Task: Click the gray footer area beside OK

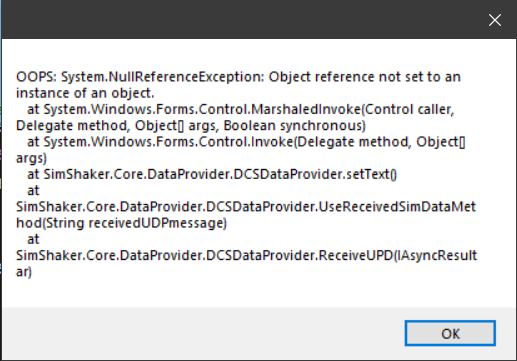Action: tap(200, 333)
